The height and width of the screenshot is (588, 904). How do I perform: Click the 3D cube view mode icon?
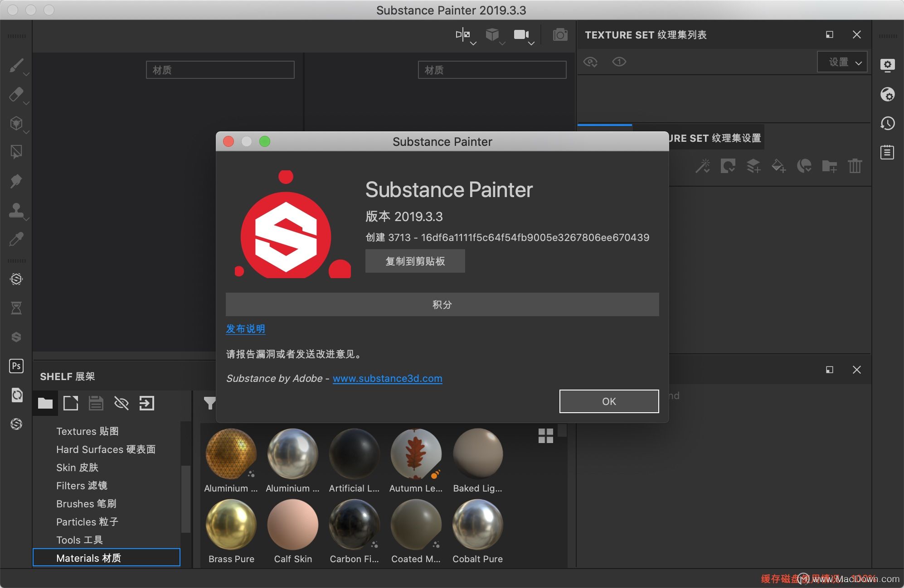(x=492, y=34)
